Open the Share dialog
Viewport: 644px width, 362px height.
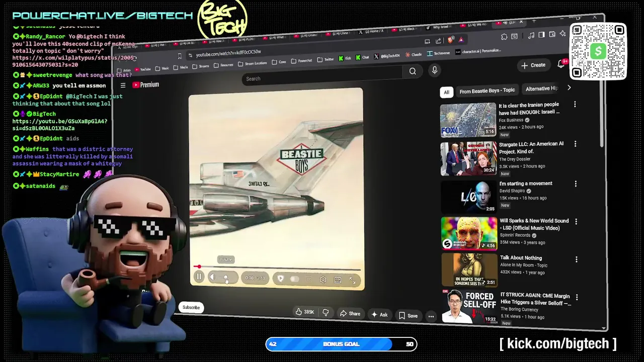(x=350, y=314)
